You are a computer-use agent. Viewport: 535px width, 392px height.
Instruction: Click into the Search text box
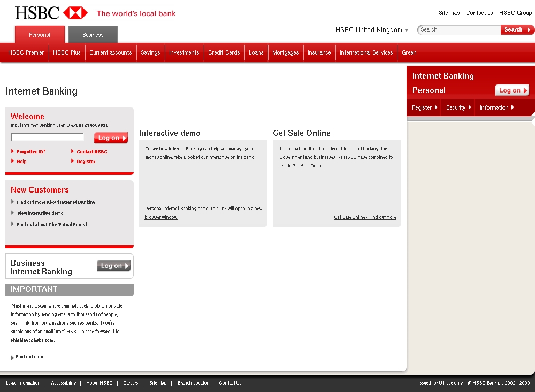pos(459,30)
